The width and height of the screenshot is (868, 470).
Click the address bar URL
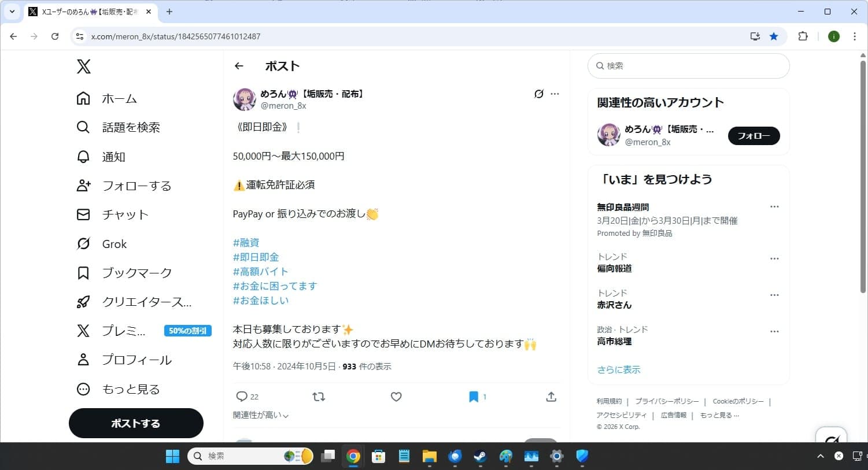[x=176, y=36]
